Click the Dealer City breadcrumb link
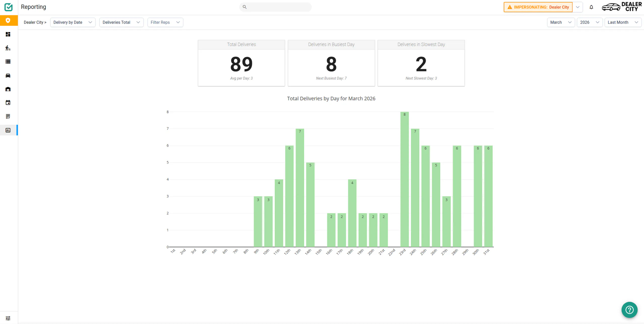This screenshot has height=324, width=644. (35, 22)
